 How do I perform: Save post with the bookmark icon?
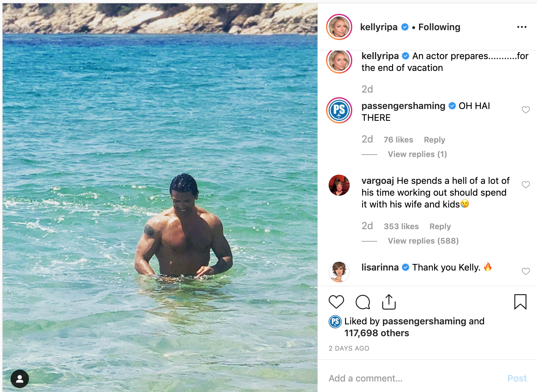click(520, 302)
